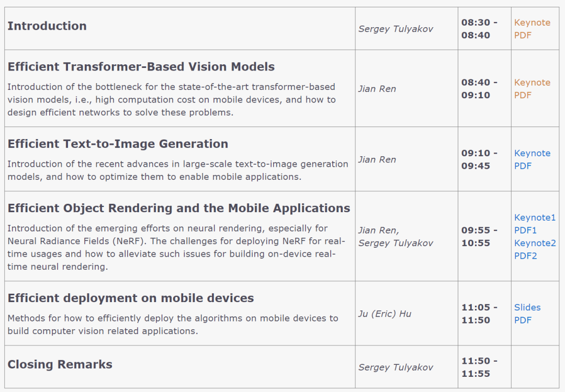Click the Efficient deployment on mobile devices heading
Viewport: 565px width, 392px height.
(x=130, y=298)
